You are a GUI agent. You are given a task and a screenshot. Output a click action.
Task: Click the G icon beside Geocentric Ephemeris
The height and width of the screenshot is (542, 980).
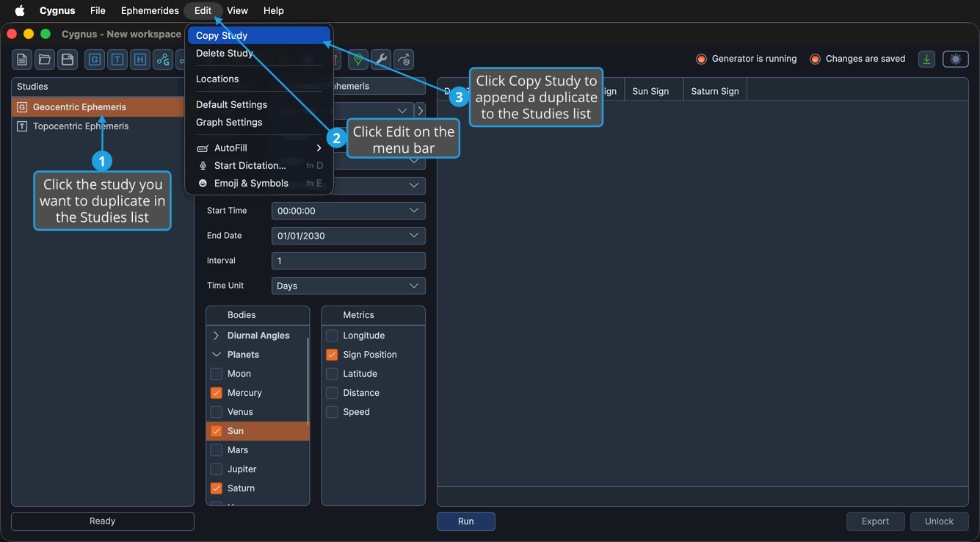click(22, 107)
